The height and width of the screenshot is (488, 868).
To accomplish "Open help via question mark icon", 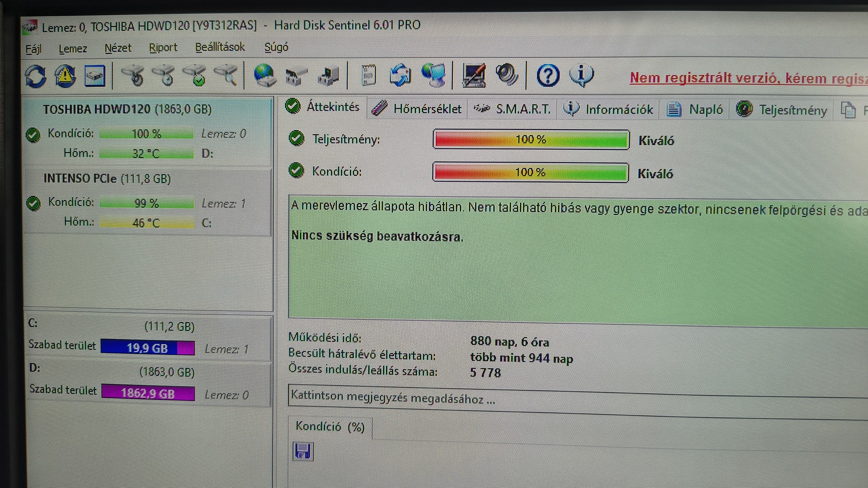I will pyautogui.click(x=548, y=75).
